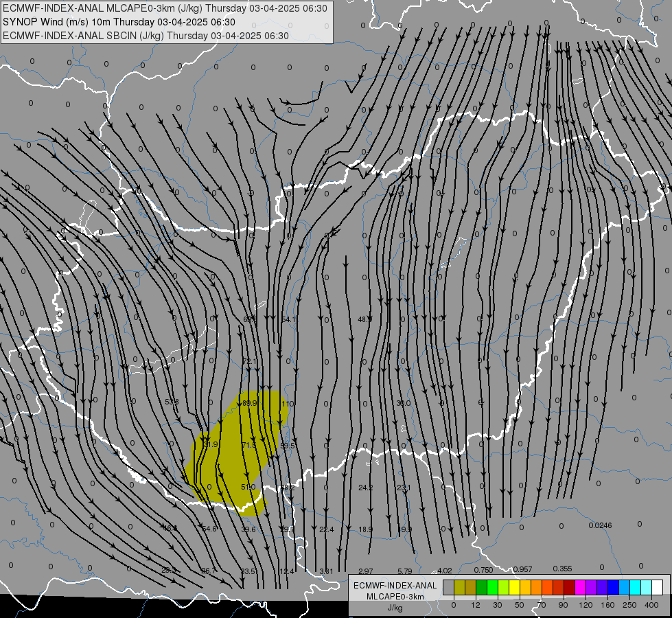Viewport: 672px width, 618px height.
Task: Click the olive legend swatch above 0
Action: pos(459,587)
